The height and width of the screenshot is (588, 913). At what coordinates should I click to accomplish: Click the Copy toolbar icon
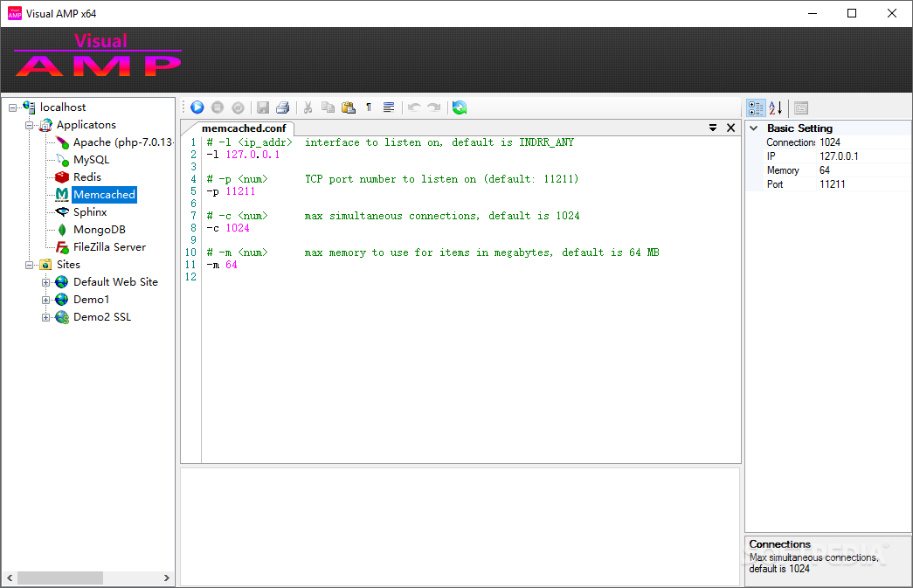pyautogui.click(x=329, y=107)
